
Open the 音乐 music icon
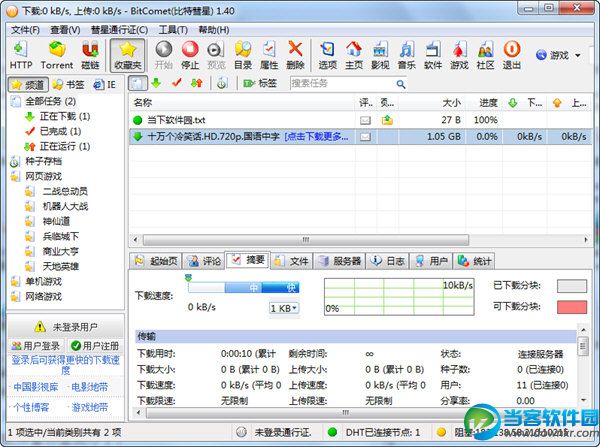pos(407,55)
